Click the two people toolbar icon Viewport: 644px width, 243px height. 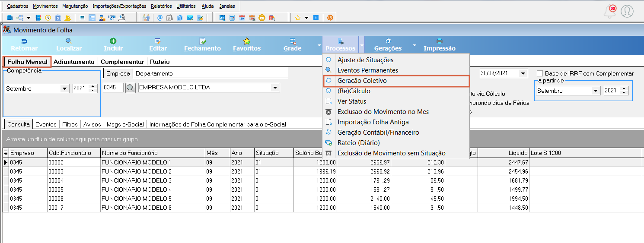(146, 18)
